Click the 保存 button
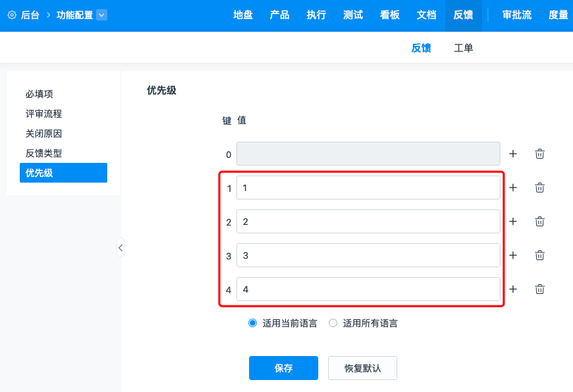The image size is (573, 392). click(284, 368)
